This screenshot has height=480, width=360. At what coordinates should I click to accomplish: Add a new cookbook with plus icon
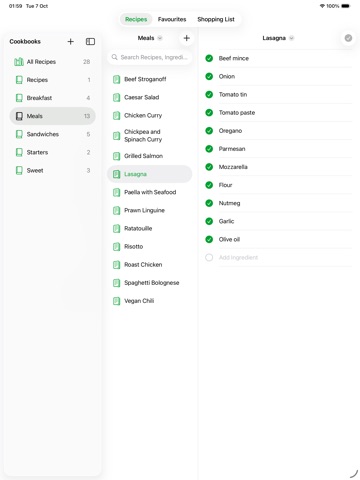point(70,41)
